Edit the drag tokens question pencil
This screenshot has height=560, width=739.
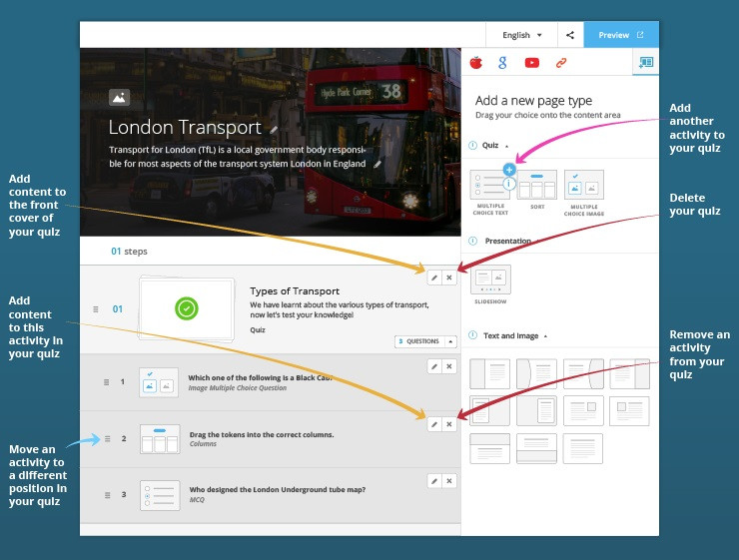(x=434, y=424)
